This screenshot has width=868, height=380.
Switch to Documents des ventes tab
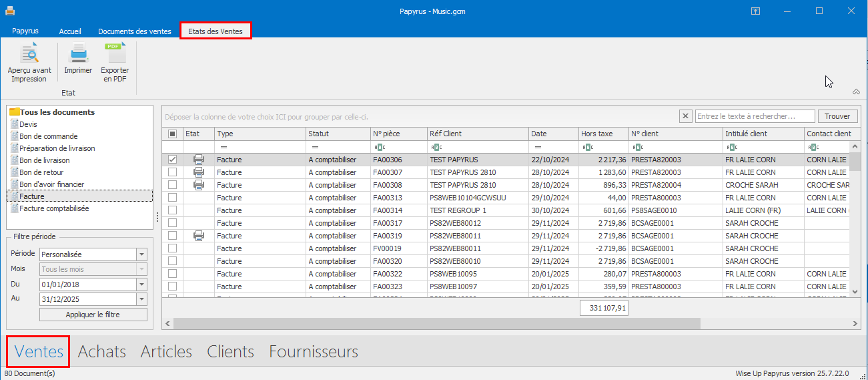[135, 31]
